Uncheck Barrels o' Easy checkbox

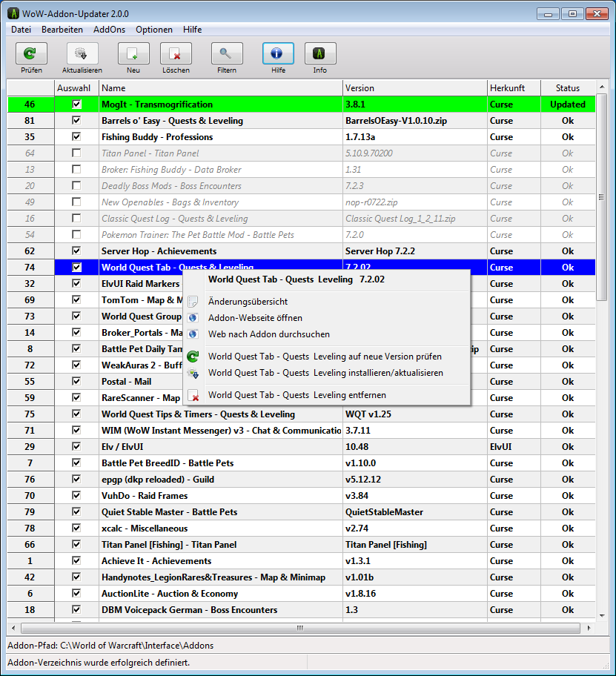pyautogui.click(x=76, y=120)
